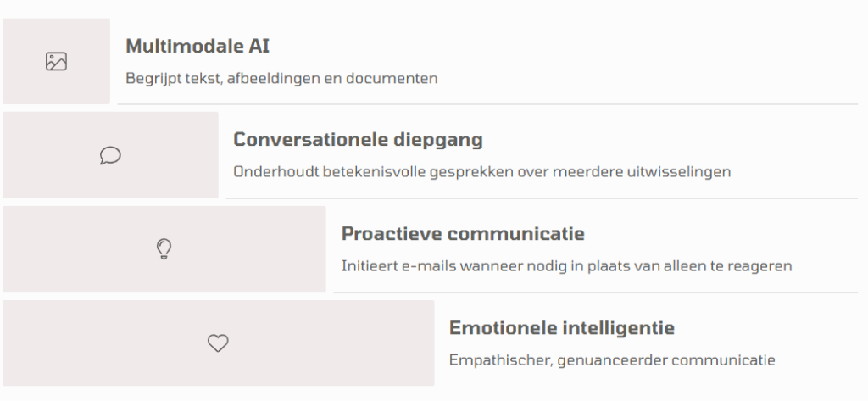Click the text 'Begrijpt tekst, afbeeldingen en documenten'
The image size is (868, 401).
point(281,78)
